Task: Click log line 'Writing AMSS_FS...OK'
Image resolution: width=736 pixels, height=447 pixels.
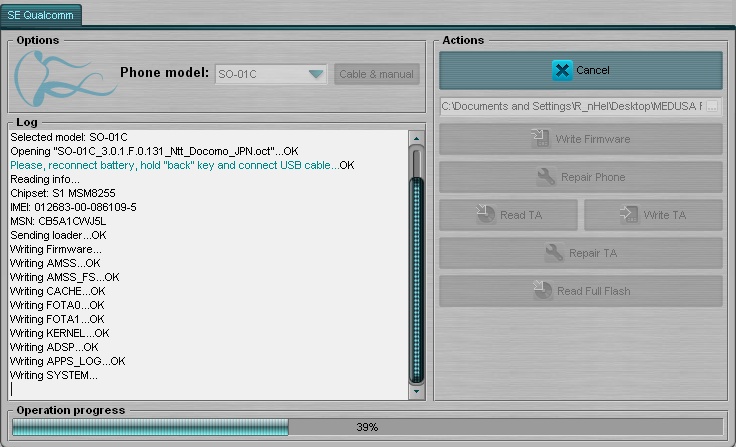Action: (65, 277)
